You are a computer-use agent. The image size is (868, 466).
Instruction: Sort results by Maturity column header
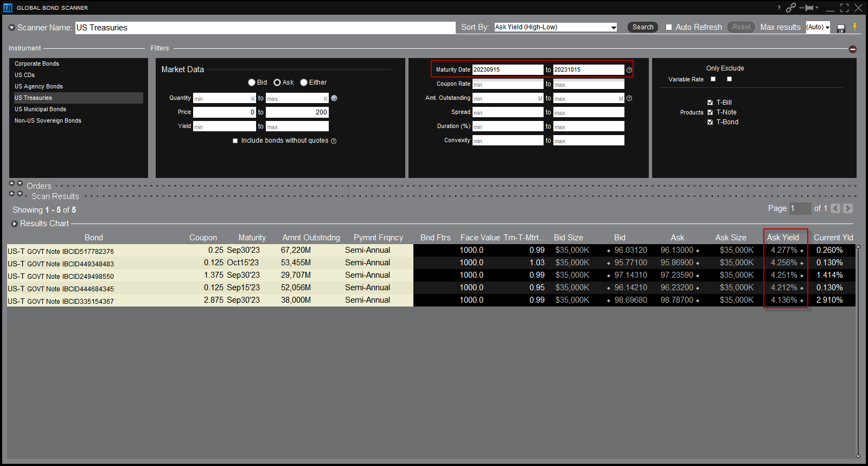coord(252,238)
